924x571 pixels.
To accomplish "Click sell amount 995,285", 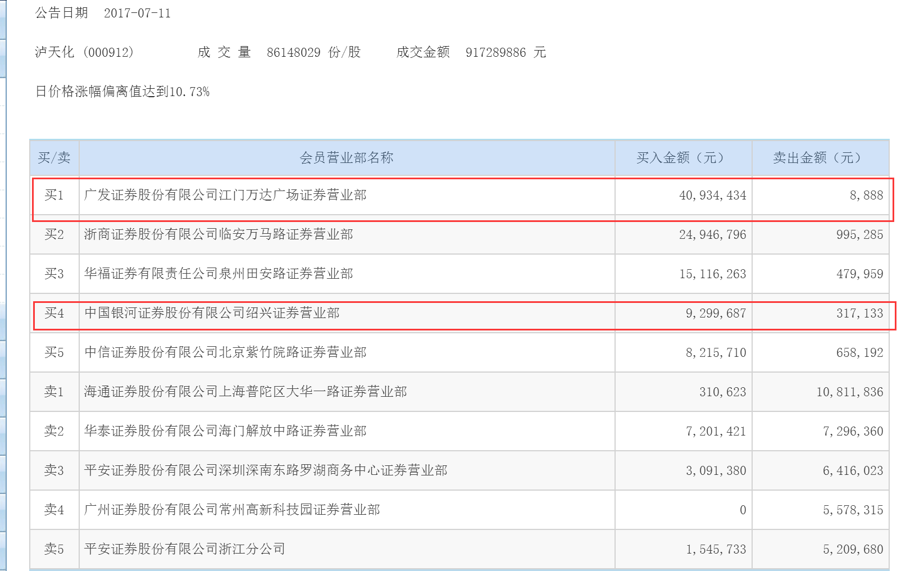I will pyautogui.click(x=859, y=234).
